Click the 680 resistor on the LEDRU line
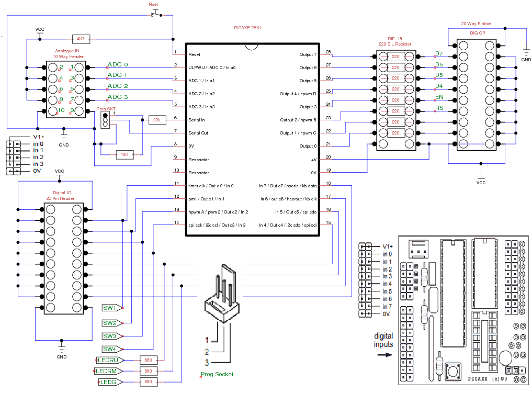Image resolution: width=532 pixels, height=393 pixels. [148, 360]
